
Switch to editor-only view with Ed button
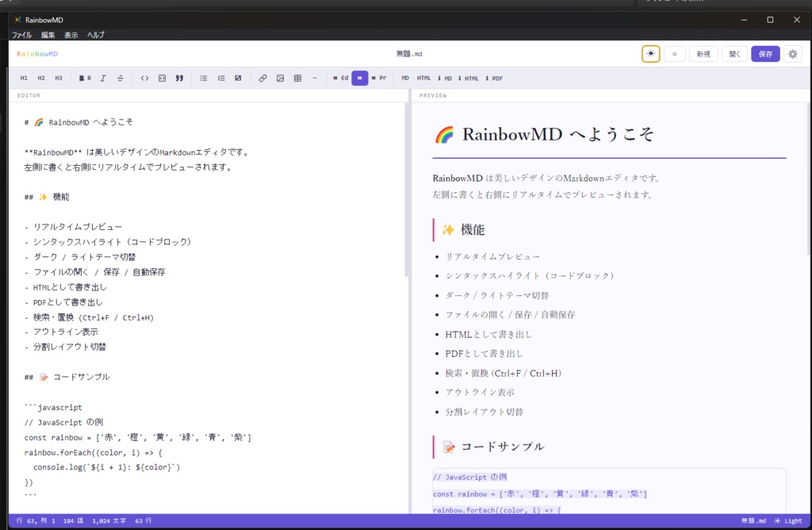tap(342, 78)
